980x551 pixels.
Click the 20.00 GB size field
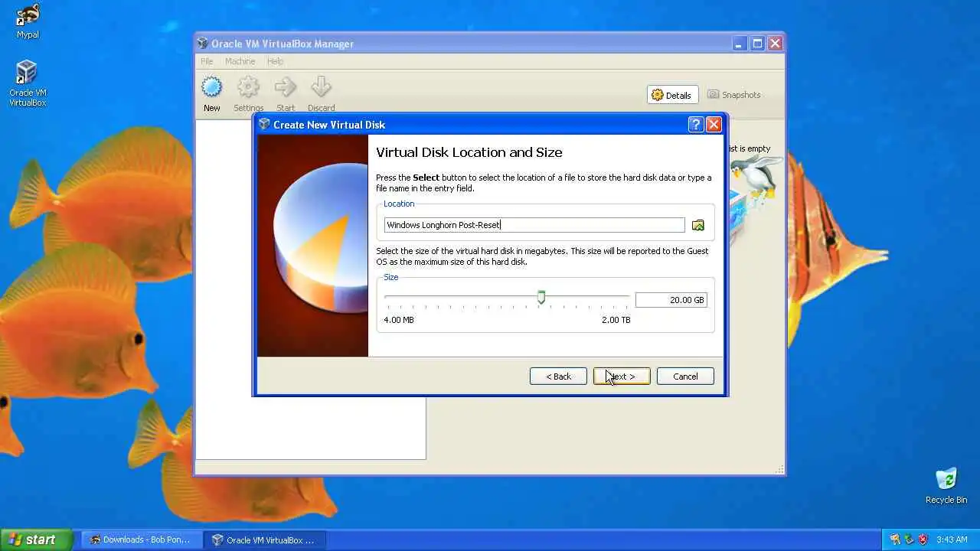point(671,300)
